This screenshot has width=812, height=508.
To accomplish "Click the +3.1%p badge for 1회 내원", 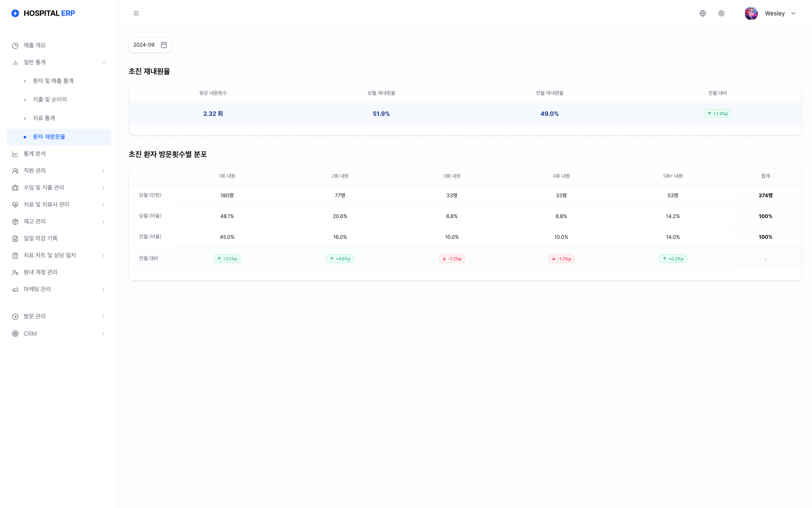I will pos(227,259).
